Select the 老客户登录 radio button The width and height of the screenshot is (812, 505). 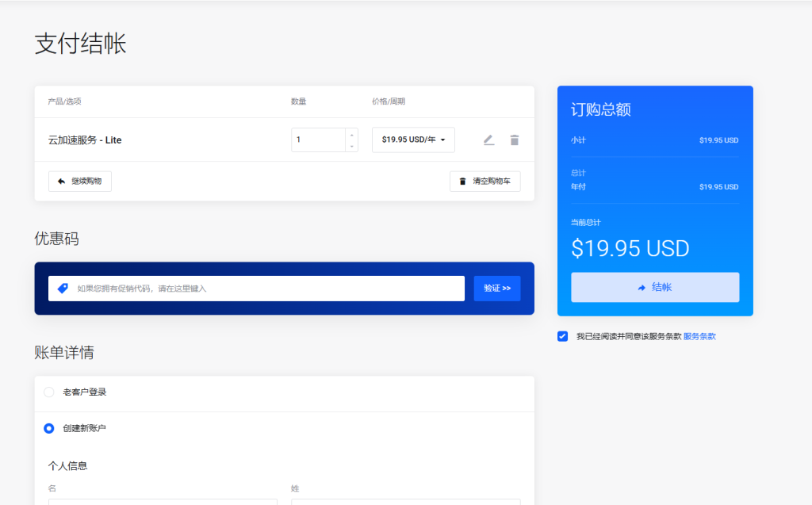click(49, 392)
